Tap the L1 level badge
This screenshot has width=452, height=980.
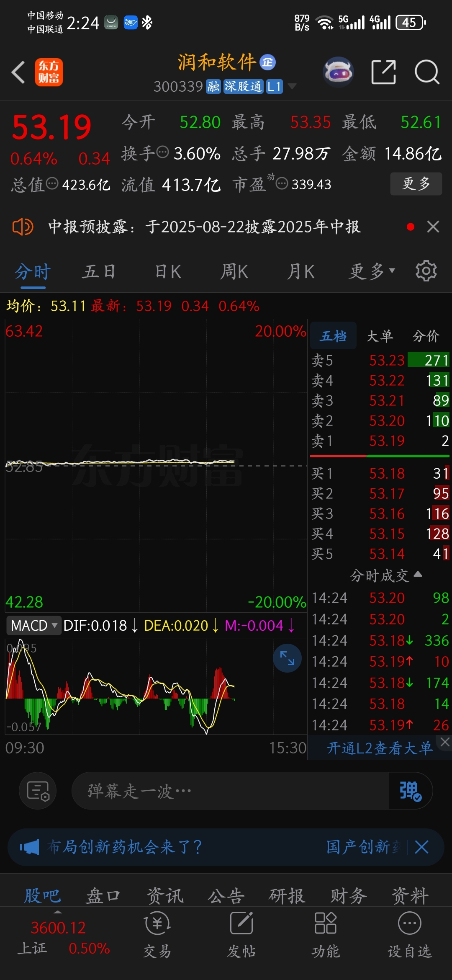coord(274,87)
